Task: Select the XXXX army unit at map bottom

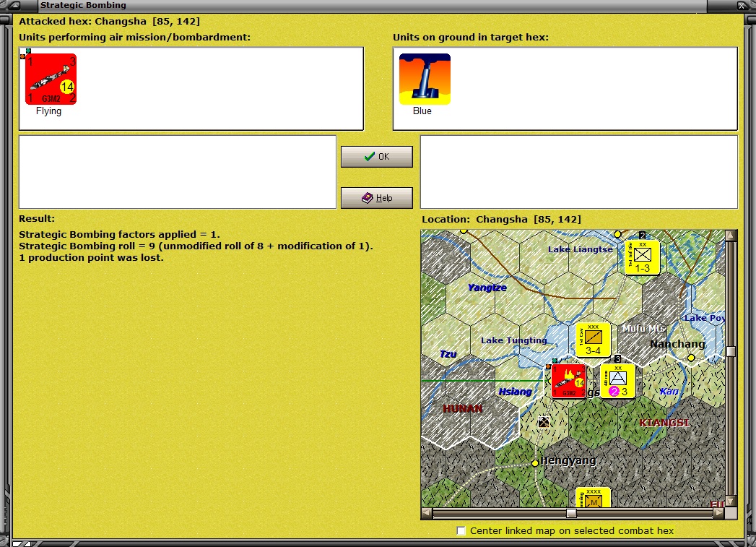Action: tap(593, 497)
